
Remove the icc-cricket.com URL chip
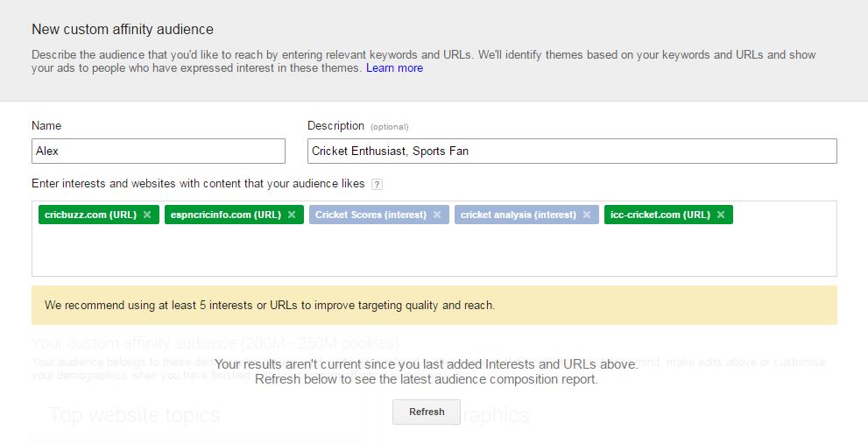[x=721, y=215]
